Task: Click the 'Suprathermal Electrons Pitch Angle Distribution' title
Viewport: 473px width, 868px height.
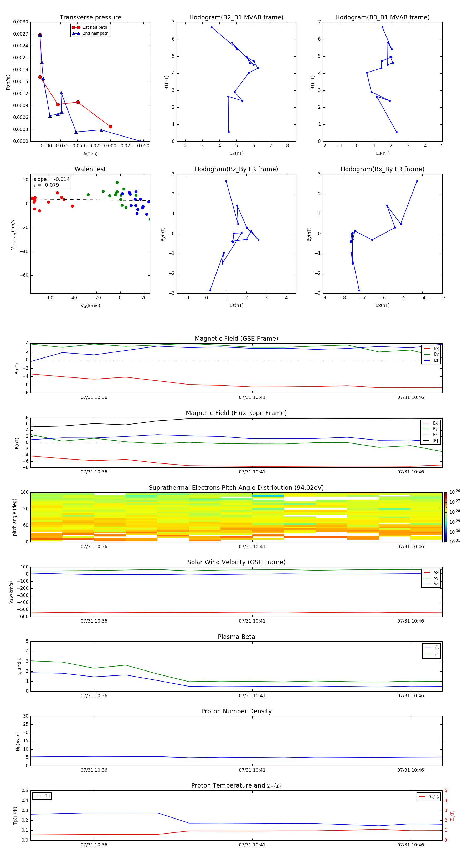Action: (x=236, y=488)
